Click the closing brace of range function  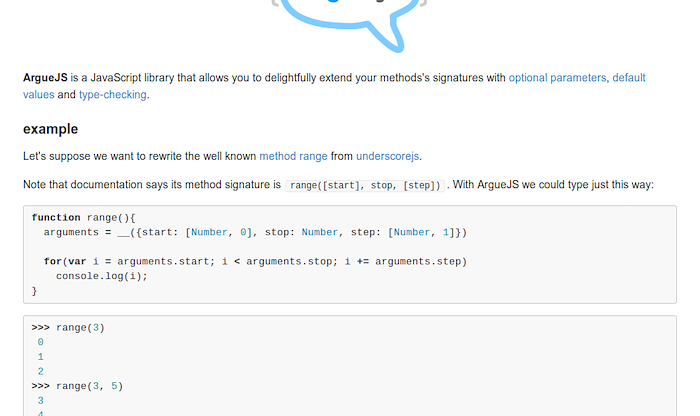(34, 291)
